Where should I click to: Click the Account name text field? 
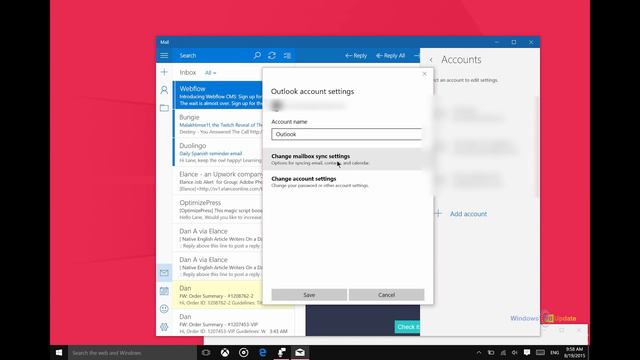pos(347,134)
